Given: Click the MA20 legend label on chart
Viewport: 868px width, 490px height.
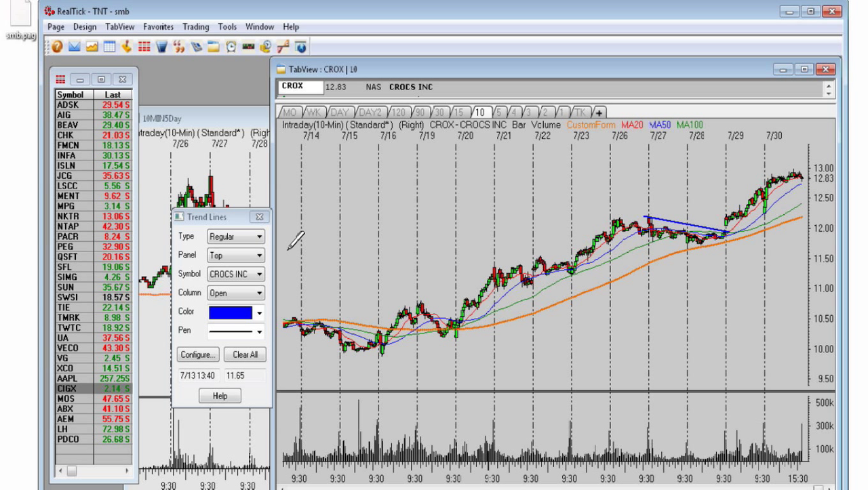Looking at the screenshot, I should [x=632, y=125].
